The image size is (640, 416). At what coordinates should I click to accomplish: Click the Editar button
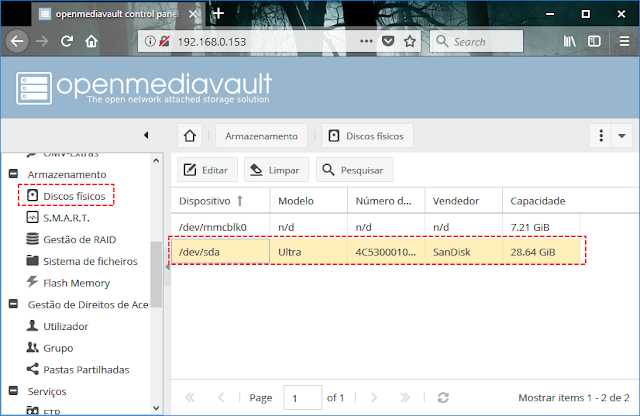tap(207, 169)
